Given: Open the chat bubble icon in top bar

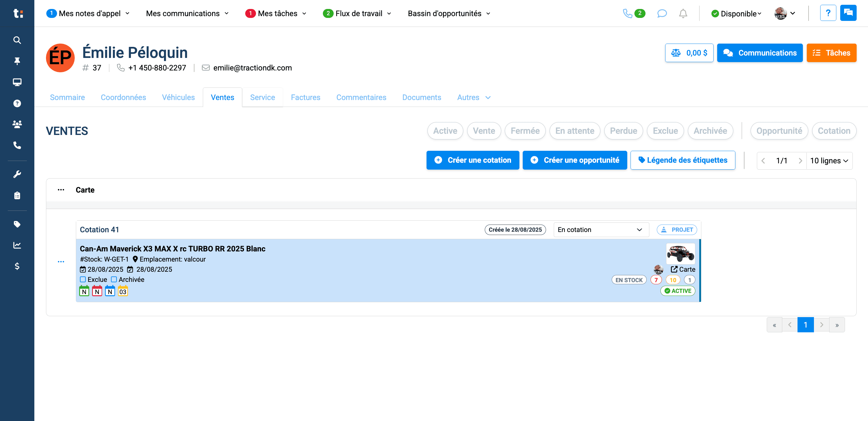Looking at the screenshot, I should 662,13.
